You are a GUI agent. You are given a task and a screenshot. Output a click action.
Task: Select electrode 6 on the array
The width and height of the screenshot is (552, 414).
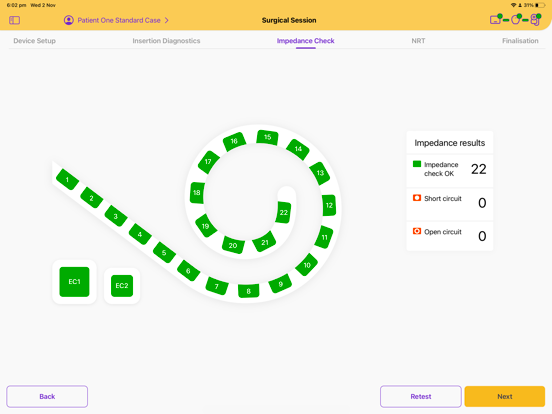click(188, 270)
